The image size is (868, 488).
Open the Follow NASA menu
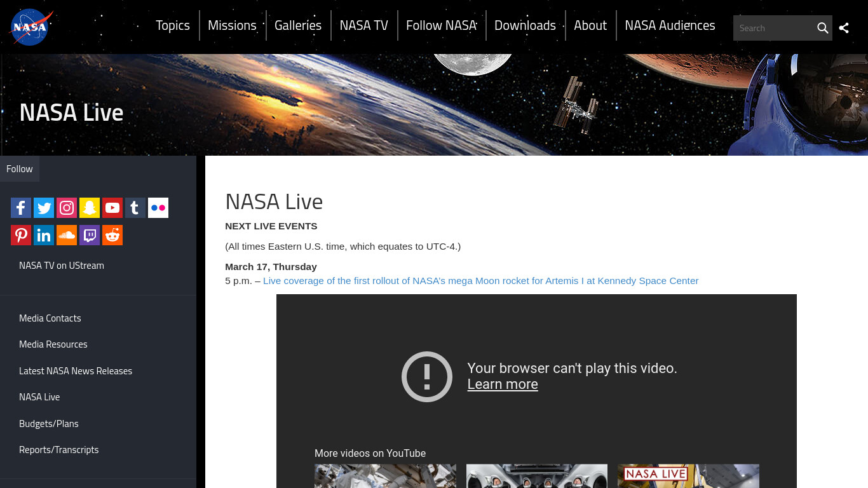(442, 25)
